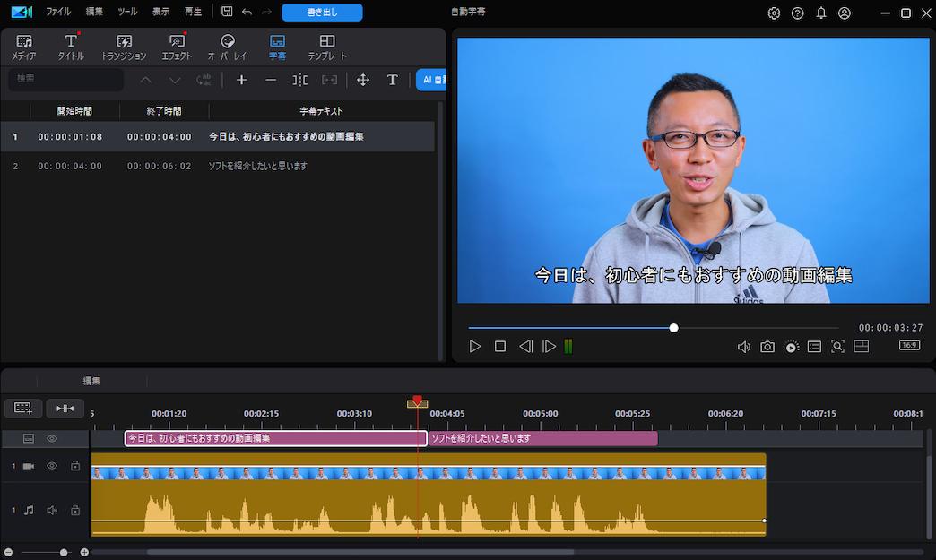
Task: Click the render preview icon under the player
Action: pyautogui.click(x=791, y=346)
